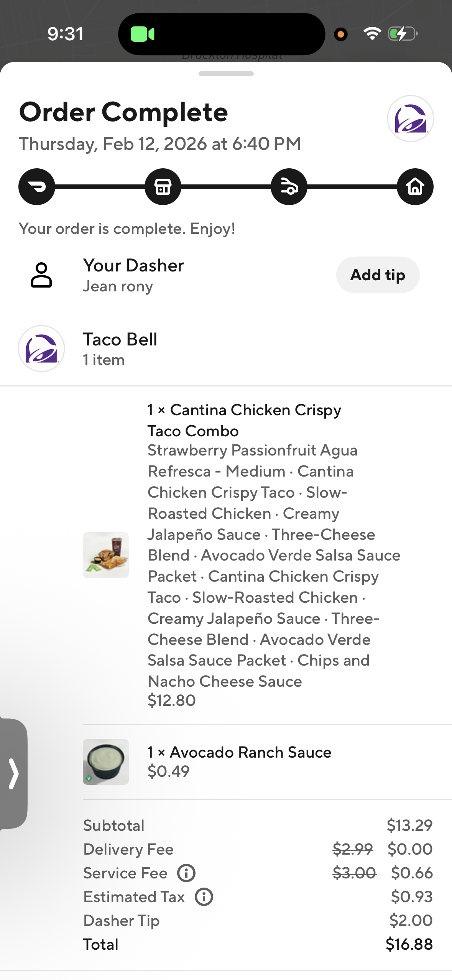This screenshot has width=452, height=980.
Task: Tap the Taco Bell logo at top right
Action: [410, 118]
